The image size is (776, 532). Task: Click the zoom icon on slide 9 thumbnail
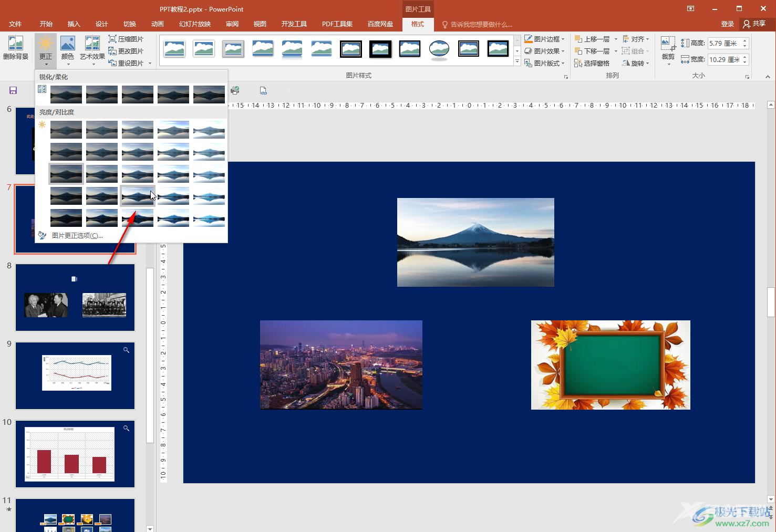tap(126, 350)
